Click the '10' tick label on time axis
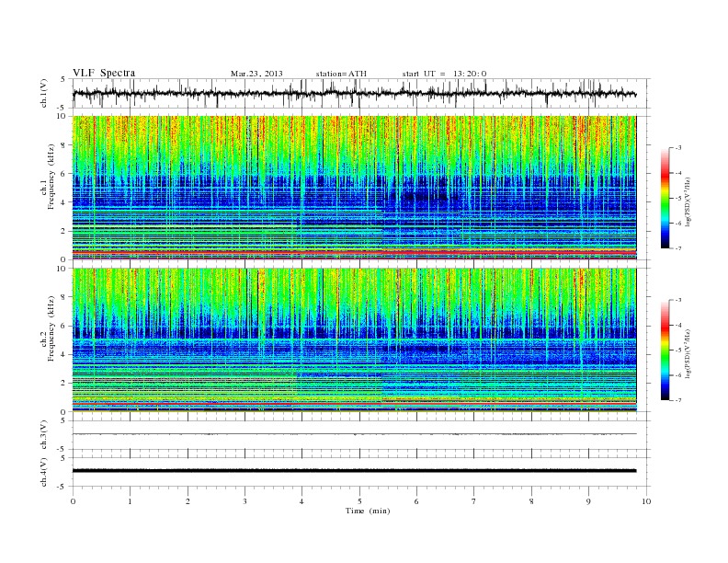This screenshot has height=563, width=728. (x=646, y=501)
